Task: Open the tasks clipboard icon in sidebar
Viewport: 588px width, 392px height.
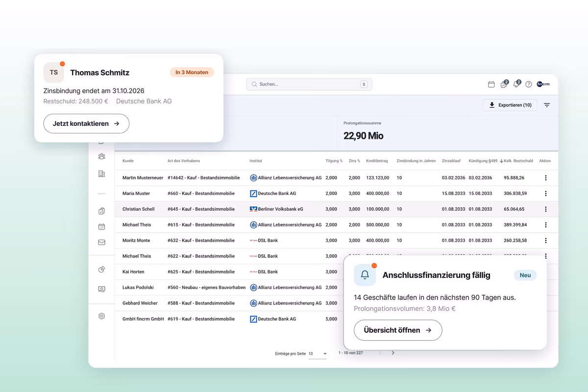Action: 101,211
